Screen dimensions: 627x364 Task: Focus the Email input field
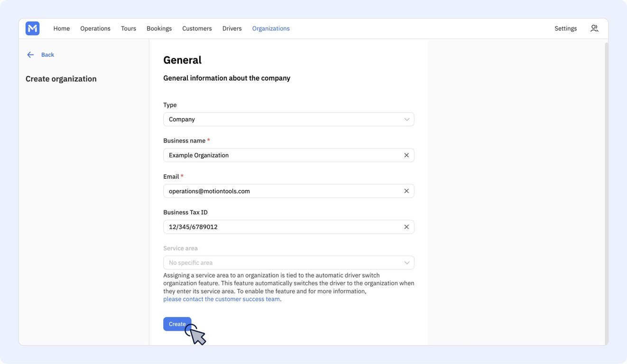pyautogui.click(x=289, y=191)
